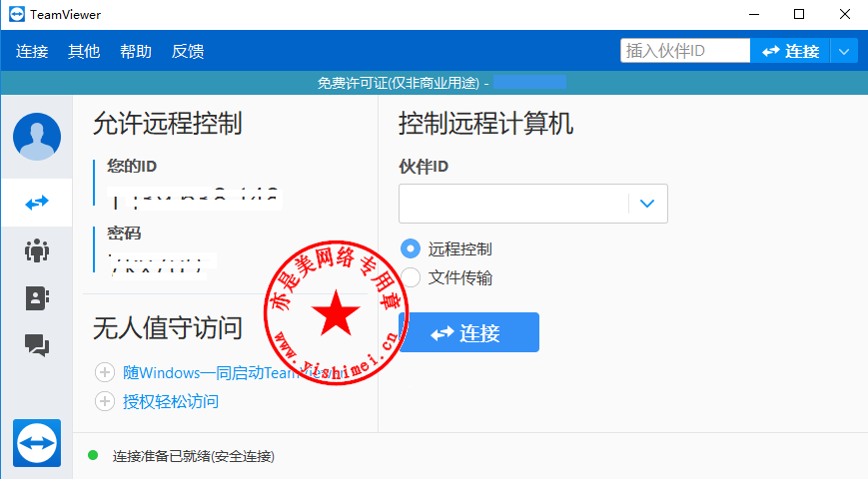Click the top-right 连接 button
This screenshot has width=868, height=479.
pyautogui.click(x=790, y=52)
